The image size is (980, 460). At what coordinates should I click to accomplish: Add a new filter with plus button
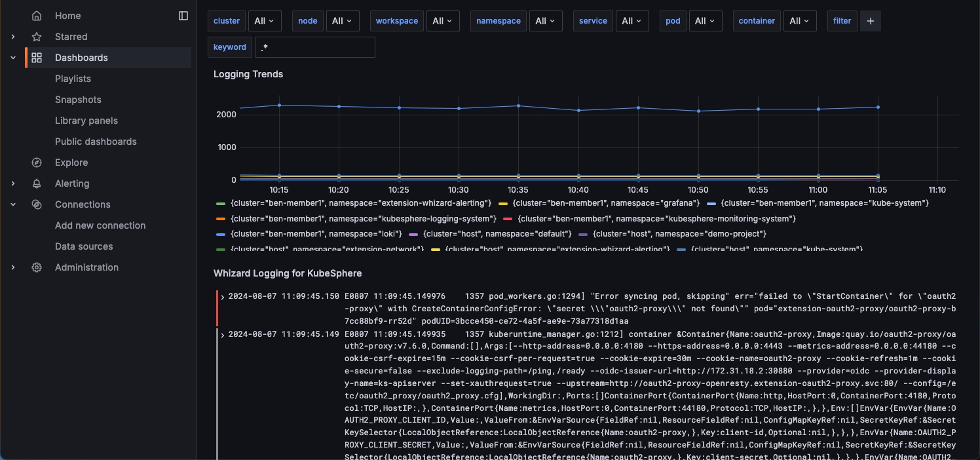[870, 21]
